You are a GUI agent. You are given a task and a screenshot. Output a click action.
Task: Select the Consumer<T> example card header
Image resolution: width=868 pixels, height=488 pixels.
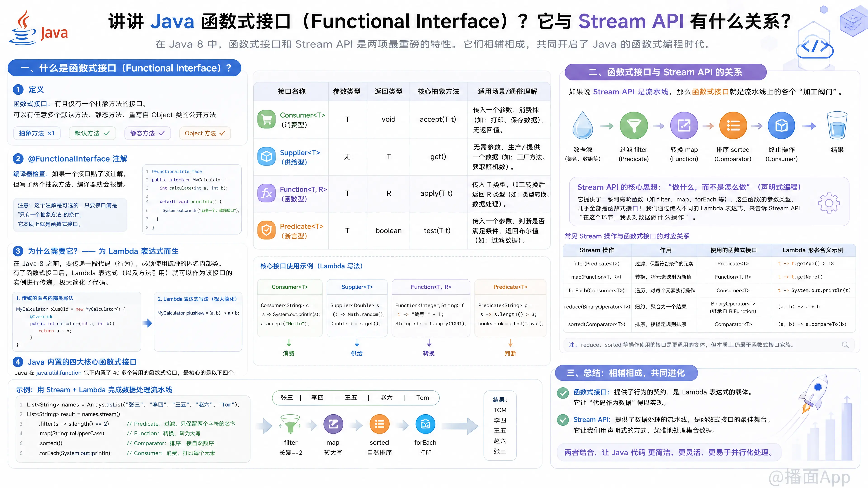[x=290, y=287]
